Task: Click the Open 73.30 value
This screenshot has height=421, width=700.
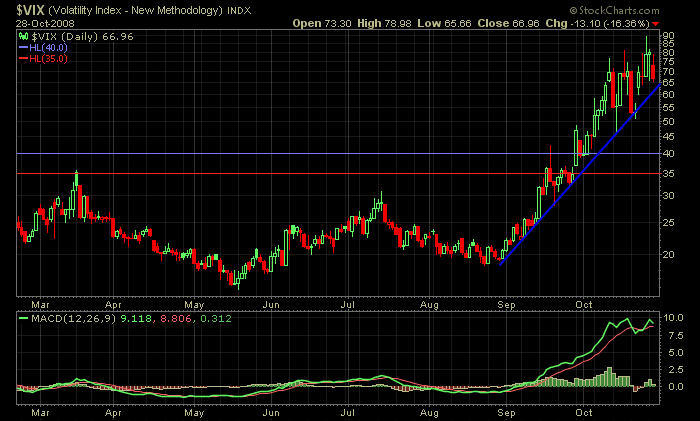Action: pos(322,23)
